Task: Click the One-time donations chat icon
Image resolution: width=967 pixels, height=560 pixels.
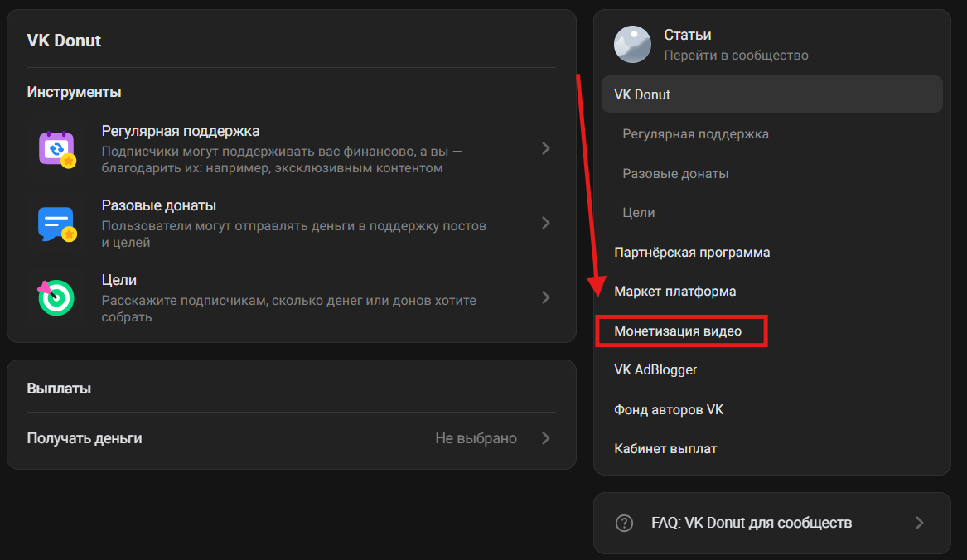Action: coord(56,224)
